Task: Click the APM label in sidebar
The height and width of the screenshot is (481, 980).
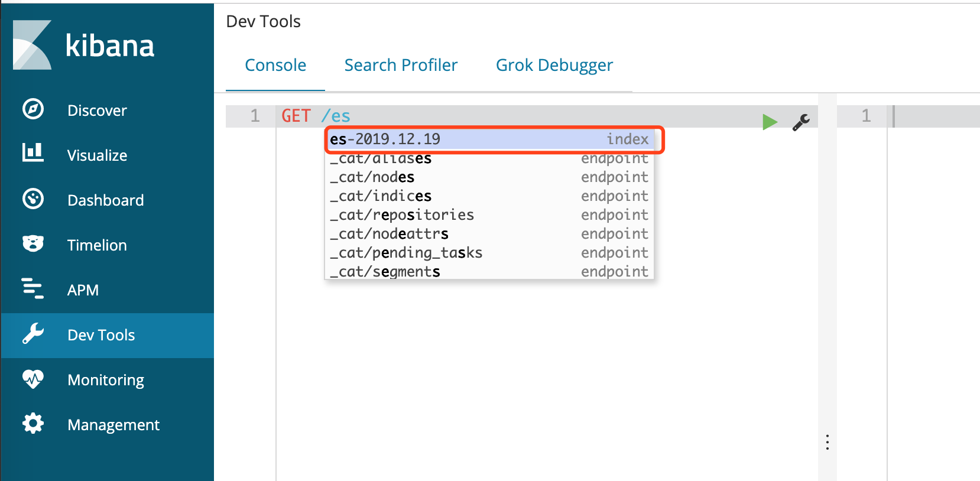Action: point(83,290)
